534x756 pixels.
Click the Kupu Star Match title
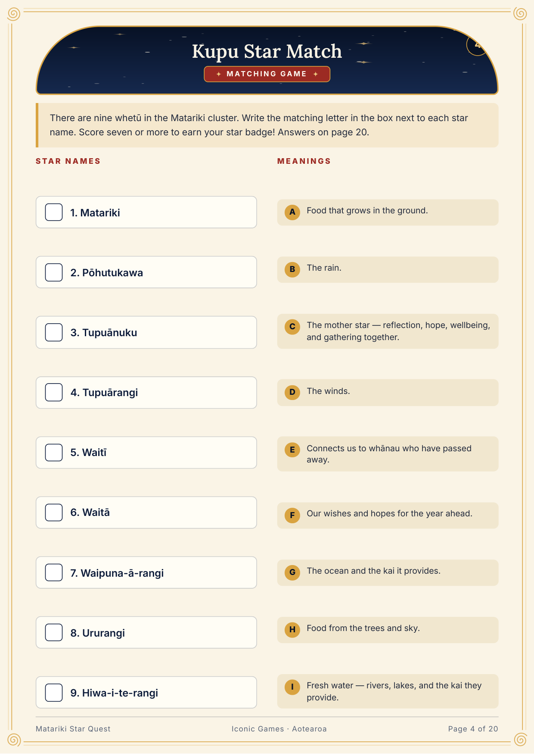[x=267, y=51]
